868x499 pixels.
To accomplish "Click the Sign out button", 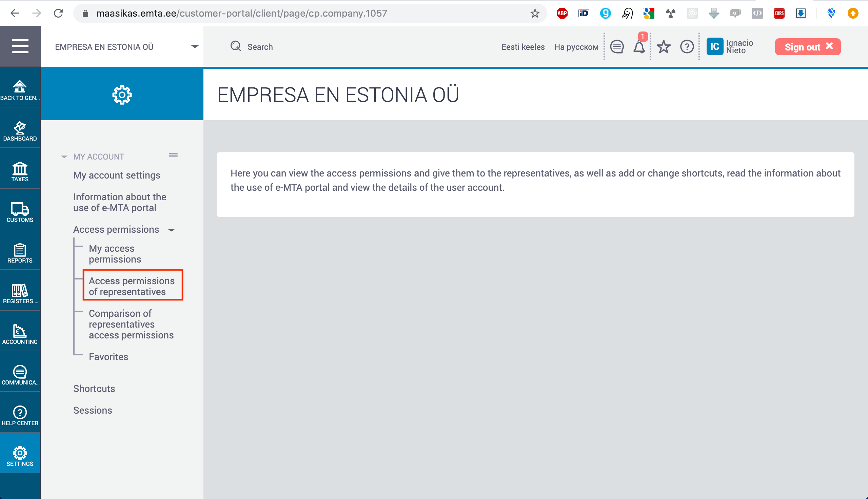I will pos(807,47).
